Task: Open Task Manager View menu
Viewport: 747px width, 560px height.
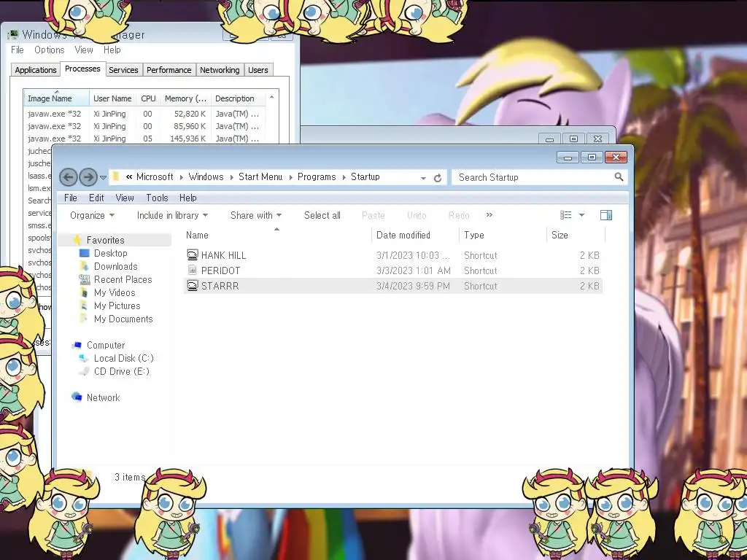Action: tap(83, 50)
